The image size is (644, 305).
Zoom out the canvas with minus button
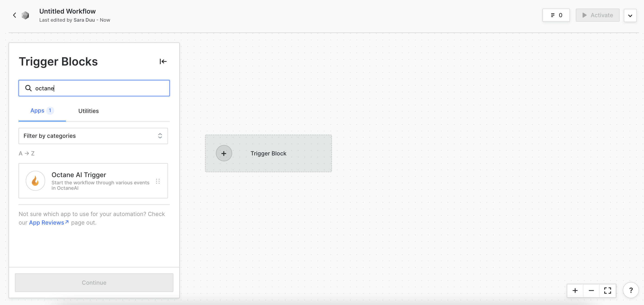(x=591, y=291)
